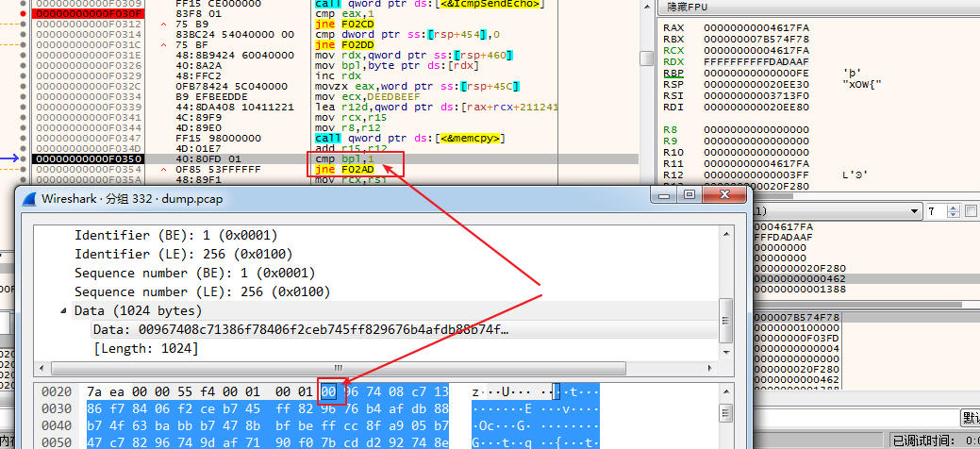The image size is (980, 449).
Task: Select the RDX value FFFFFFFFFFDADAAF
Action: click(756, 62)
